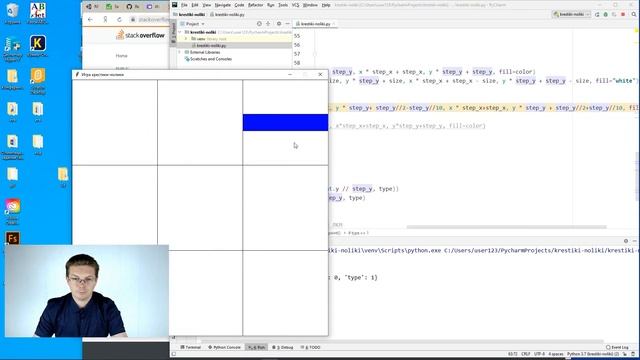Click the top-left cell of game grid
Image resolution: width=640 pixels, height=360 pixels.
[x=115, y=122]
